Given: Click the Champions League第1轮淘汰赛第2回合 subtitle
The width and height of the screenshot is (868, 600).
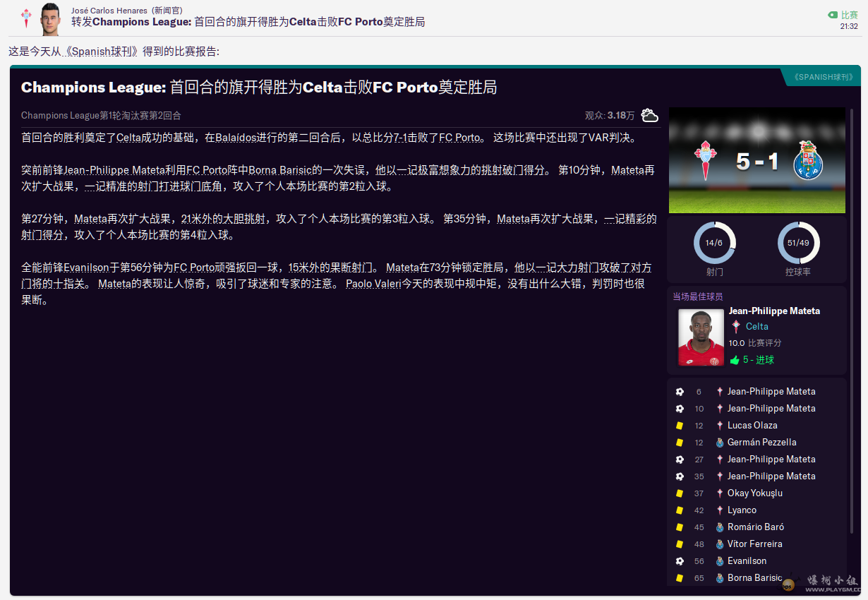Looking at the screenshot, I should click(101, 116).
